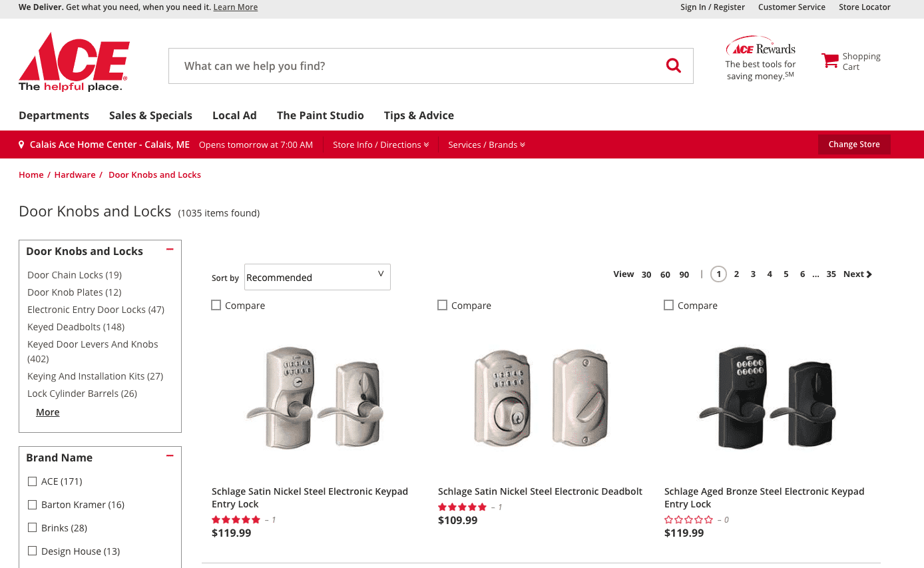Filter by Keyed Deadbolts (148)

(x=76, y=327)
